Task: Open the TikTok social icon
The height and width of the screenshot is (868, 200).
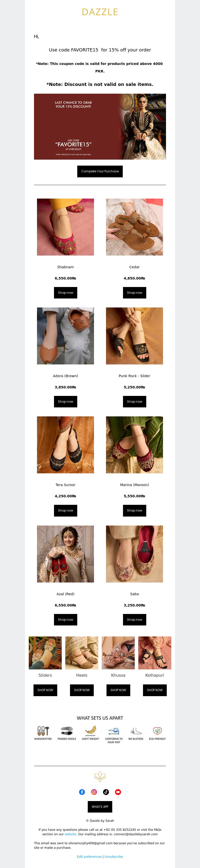Action: pos(106,792)
